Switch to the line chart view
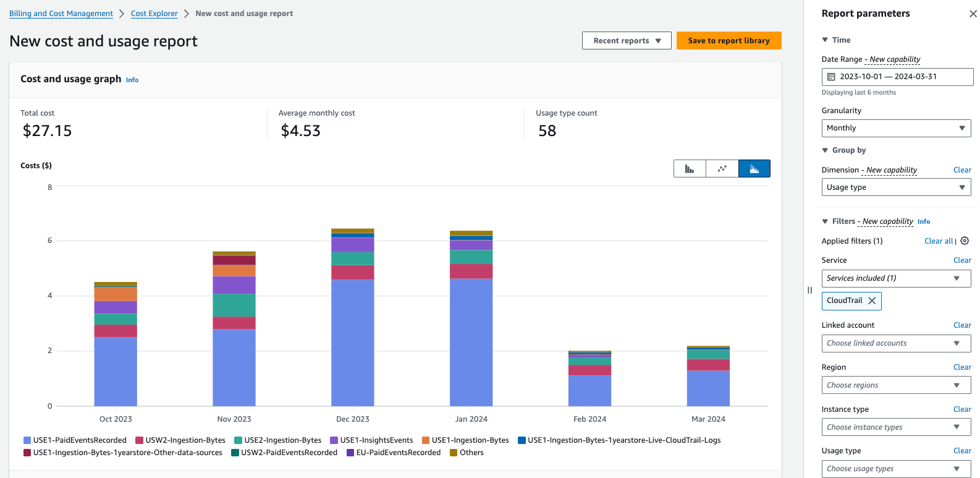Screen dimensions: 980x478 [x=722, y=169]
